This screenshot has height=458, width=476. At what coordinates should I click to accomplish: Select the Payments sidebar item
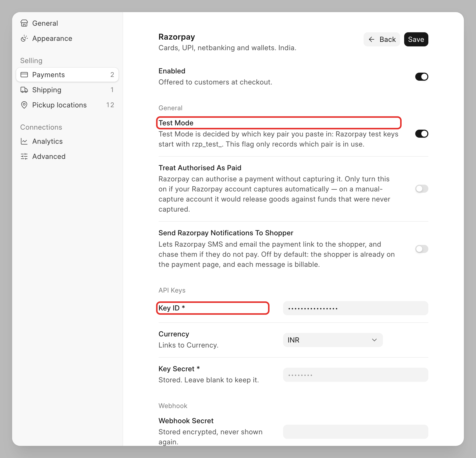67,75
